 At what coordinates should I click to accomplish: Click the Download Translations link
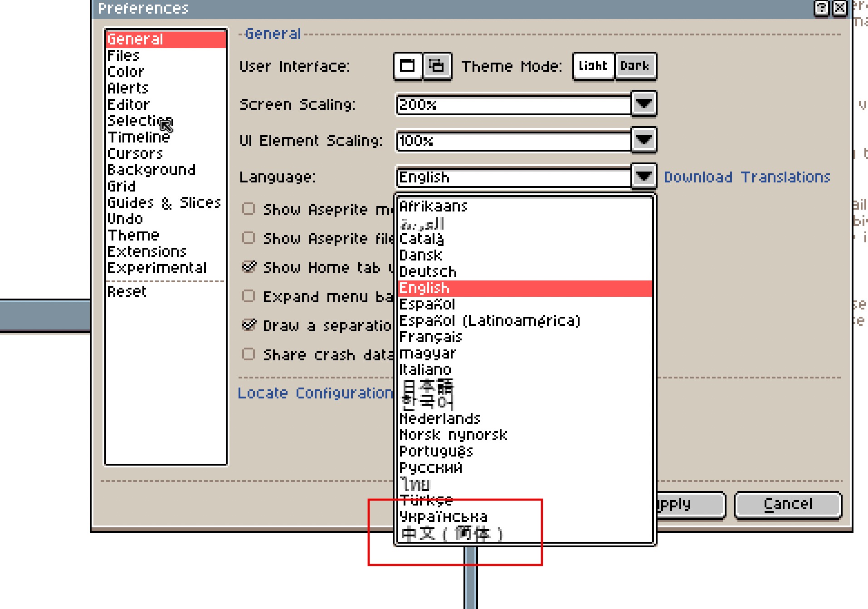coord(746,177)
